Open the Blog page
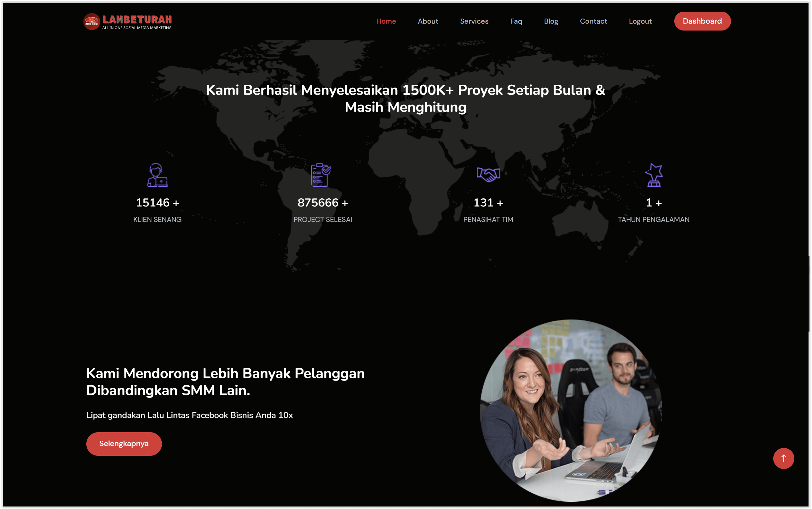Screen dimensions: 812x509 coord(551,21)
